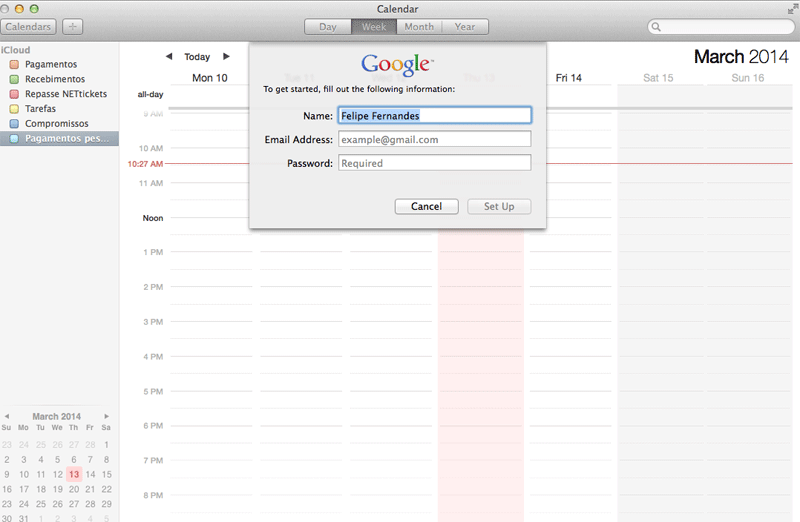Enter full screen with the corner arrows icon
Image resolution: width=800 pixels, height=522 pixels.
coord(792,9)
